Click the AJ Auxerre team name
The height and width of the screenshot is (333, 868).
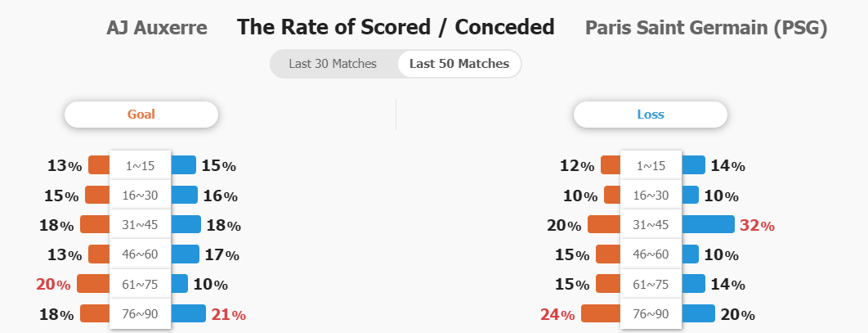click(157, 28)
